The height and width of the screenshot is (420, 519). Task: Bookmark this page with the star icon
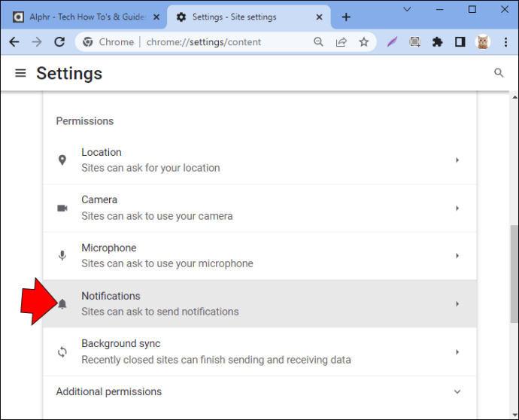[x=364, y=42]
